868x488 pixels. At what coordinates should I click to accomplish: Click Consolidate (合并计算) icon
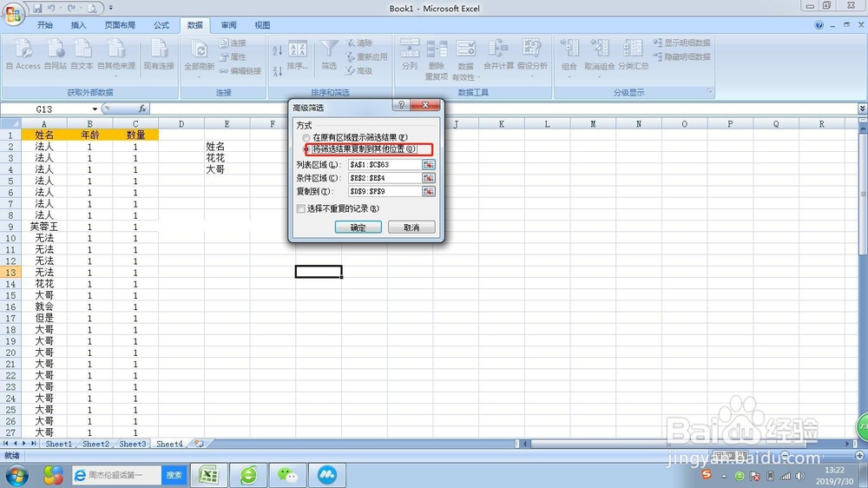click(x=498, y=55)
